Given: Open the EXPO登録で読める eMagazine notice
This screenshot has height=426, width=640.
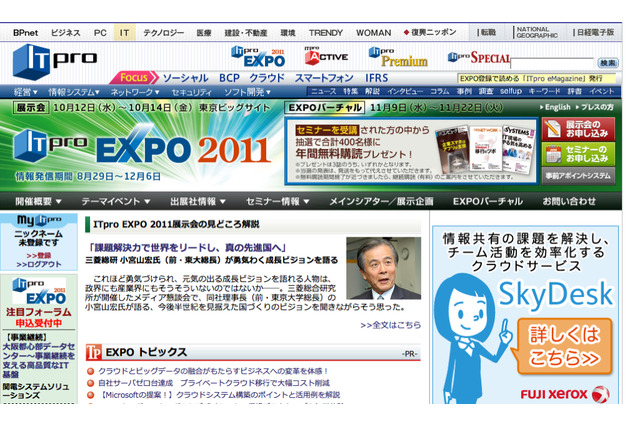Looking at the screenshot, I should tap(537, 78).
